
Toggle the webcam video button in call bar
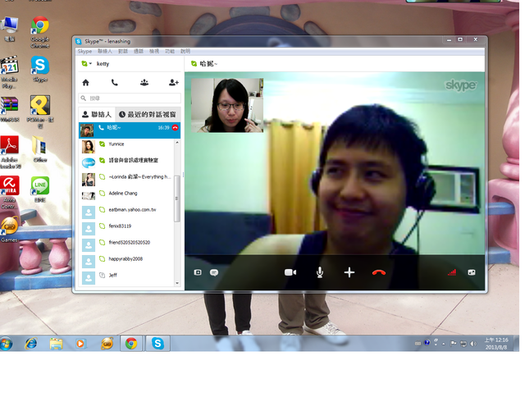[290, 272]
